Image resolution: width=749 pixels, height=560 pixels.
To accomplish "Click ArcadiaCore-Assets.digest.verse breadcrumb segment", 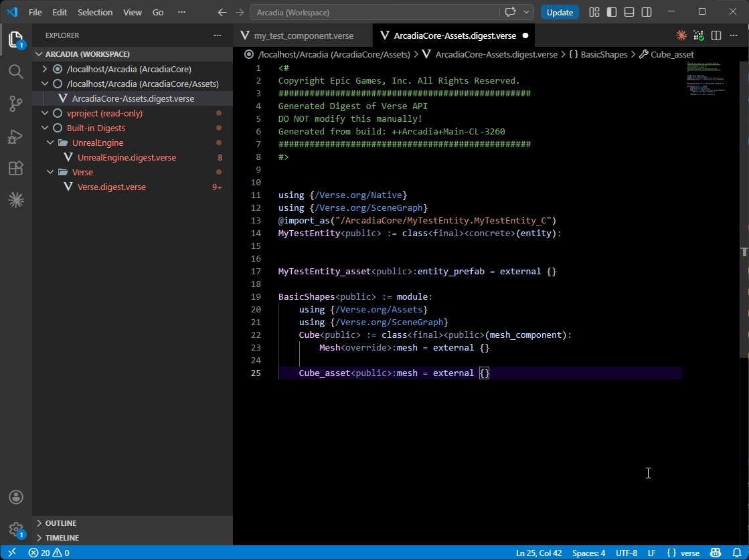I will click(x=496, y=54).
